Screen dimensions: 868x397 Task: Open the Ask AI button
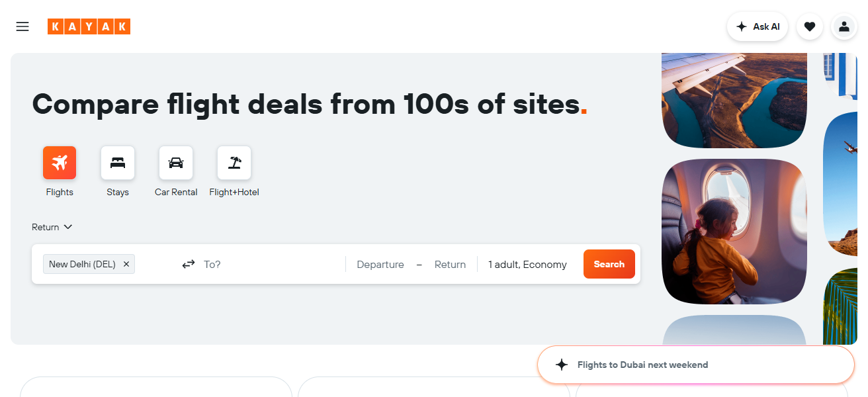(x=758, y=27)
